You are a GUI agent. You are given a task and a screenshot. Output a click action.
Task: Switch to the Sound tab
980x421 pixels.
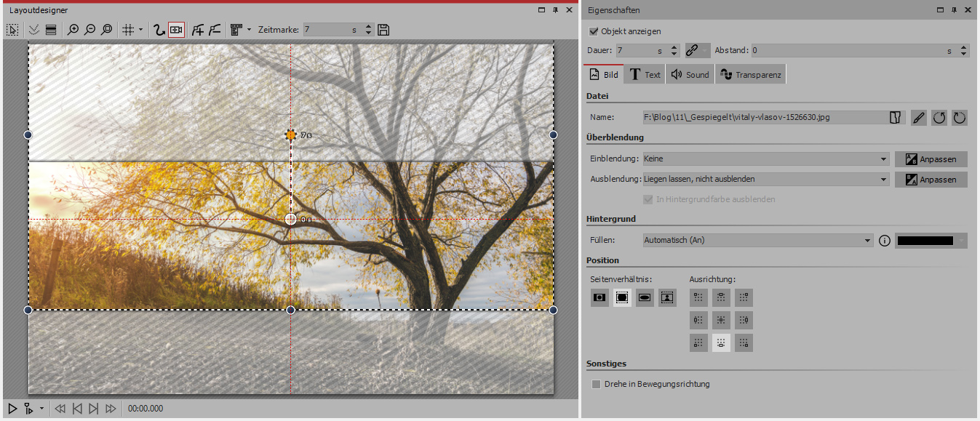690,74
